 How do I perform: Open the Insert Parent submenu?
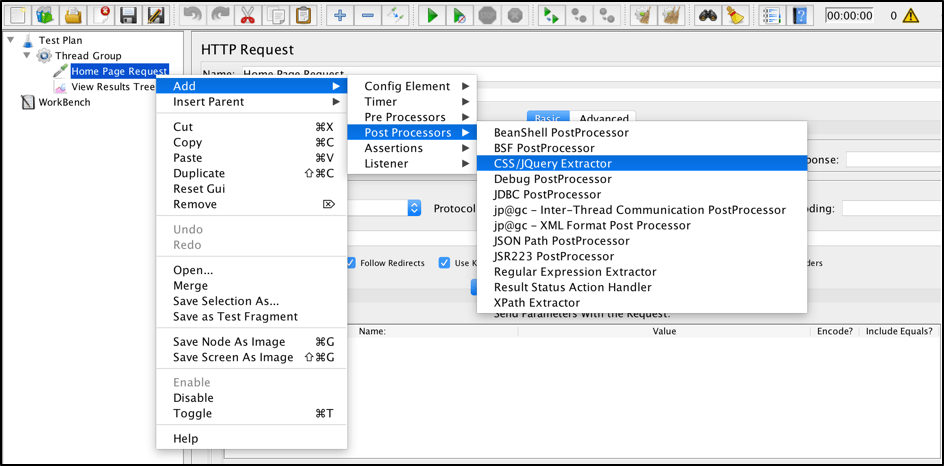coord(252,102)
